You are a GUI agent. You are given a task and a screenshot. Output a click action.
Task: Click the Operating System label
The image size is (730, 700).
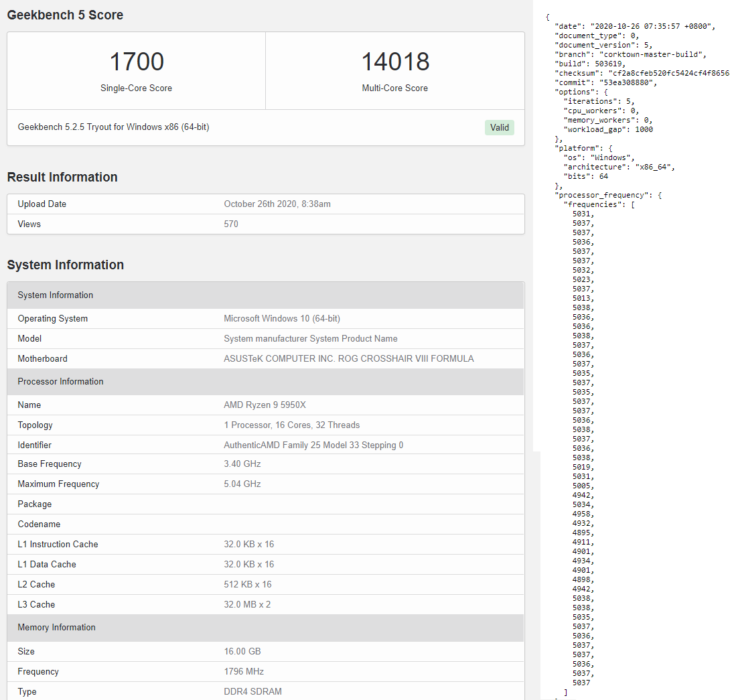pos(53,319)
